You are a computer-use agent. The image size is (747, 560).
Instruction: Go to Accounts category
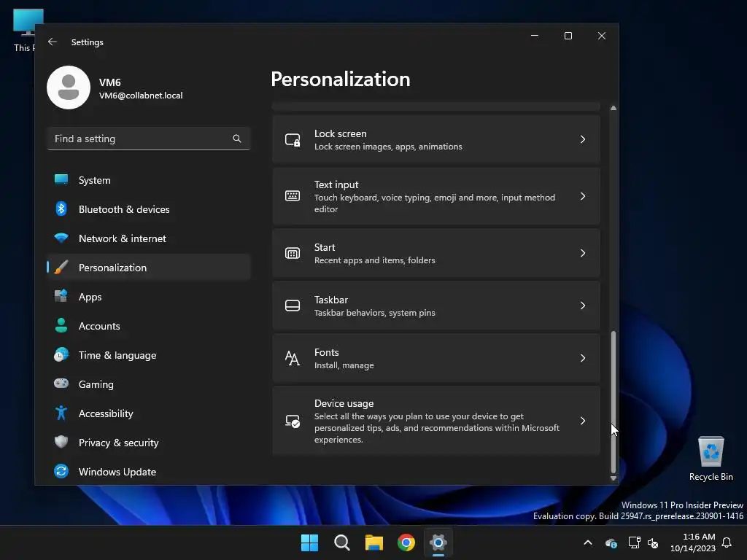pos(149,326)
